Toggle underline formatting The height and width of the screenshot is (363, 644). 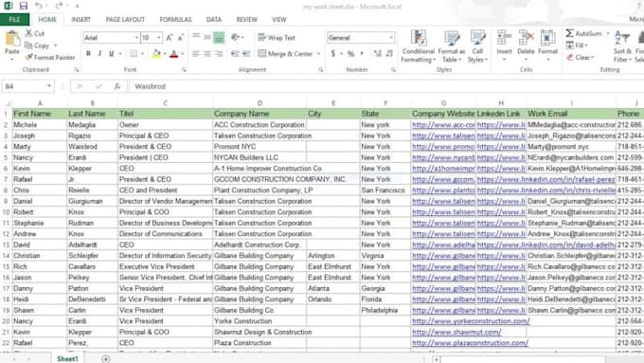pyautogui.click(x=111, y=53)
